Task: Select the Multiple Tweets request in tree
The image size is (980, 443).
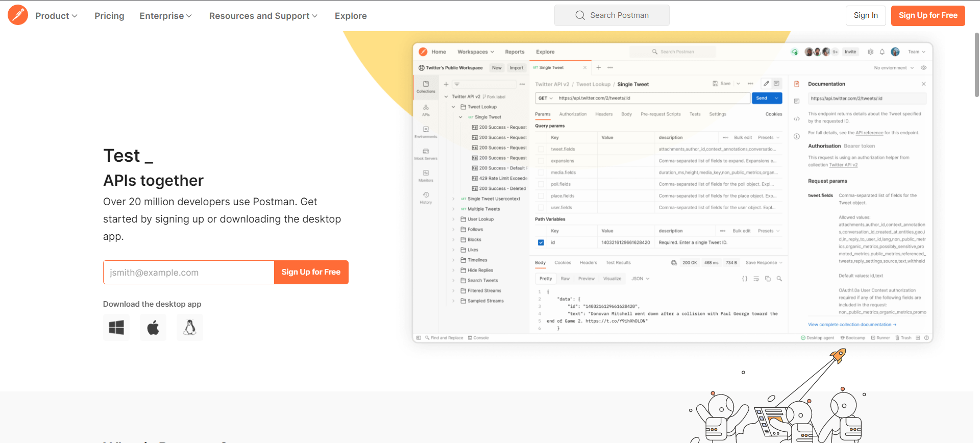Action: [483, 209]
